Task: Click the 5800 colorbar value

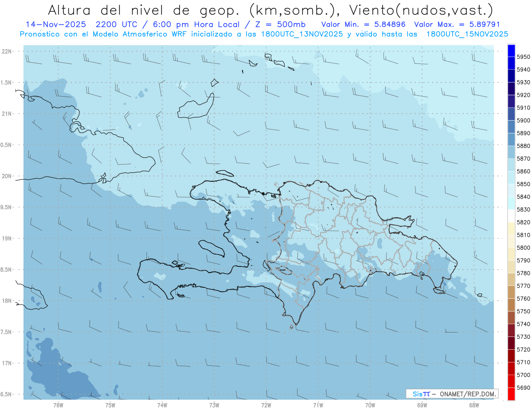Action: (x=523, y=248)
